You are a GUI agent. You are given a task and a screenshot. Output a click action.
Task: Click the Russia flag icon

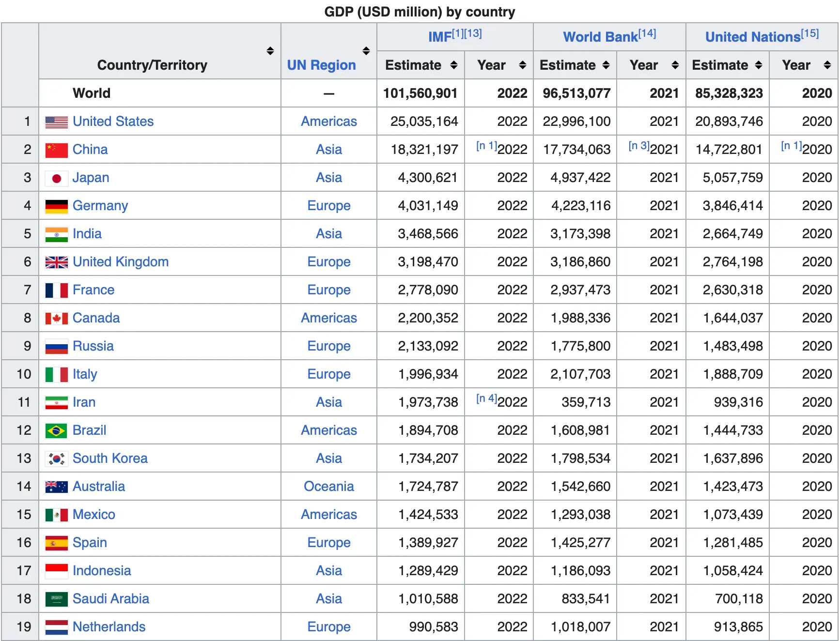[56, 347]
